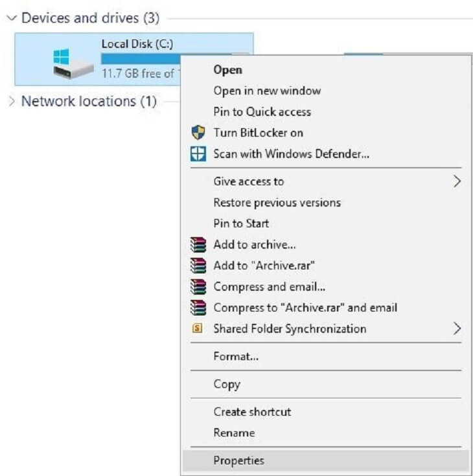Click WinRAR icon beside Compress to "Archive.rar" and email
Image resolution: width=473 pixels, height=476 pixels.
(198, 308)
